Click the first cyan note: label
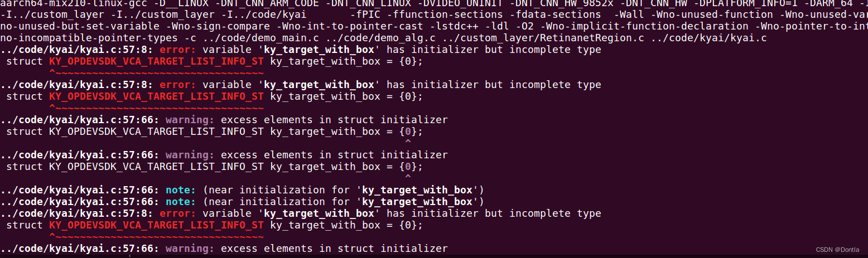This screenshot has width=868, height=258. coord(181,190)
